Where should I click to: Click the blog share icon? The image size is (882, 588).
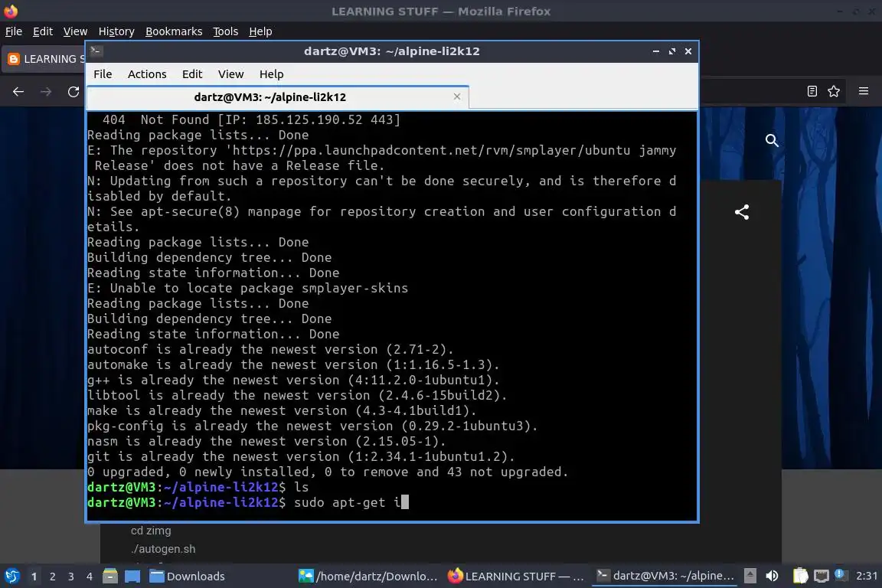click(742, 212)
